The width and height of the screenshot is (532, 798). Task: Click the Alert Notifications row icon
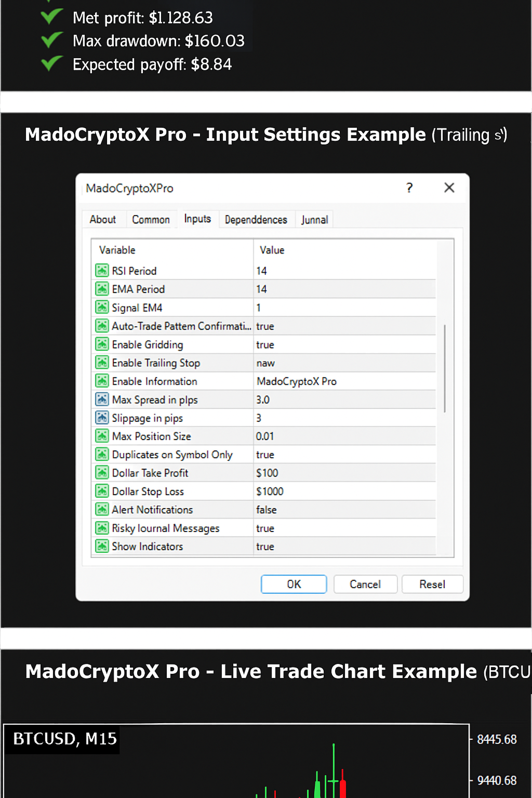pyautogui.click(x=102, y=510)
